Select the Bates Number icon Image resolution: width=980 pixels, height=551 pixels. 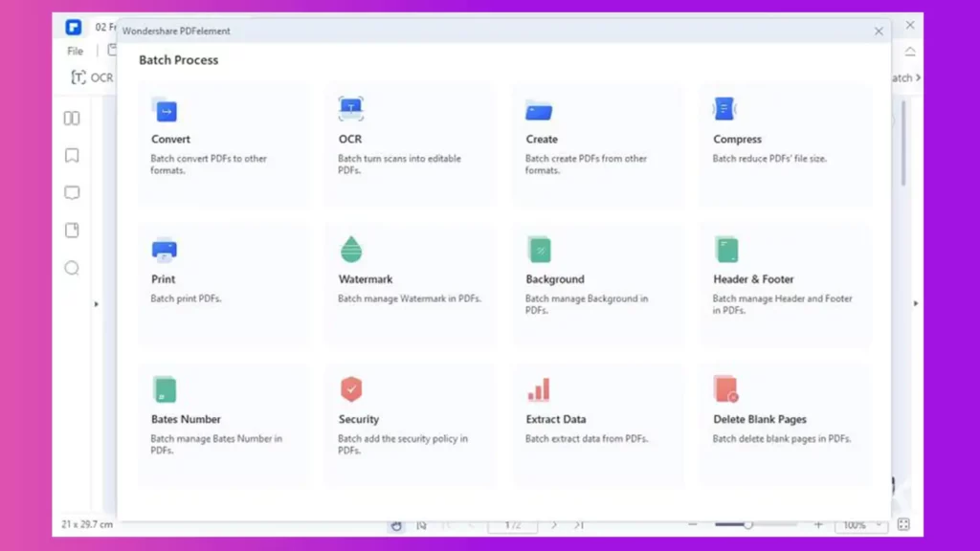165,389
